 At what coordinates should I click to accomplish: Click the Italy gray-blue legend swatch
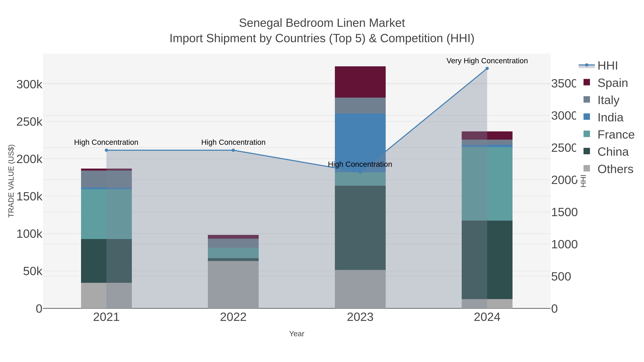tap(587, 99)
